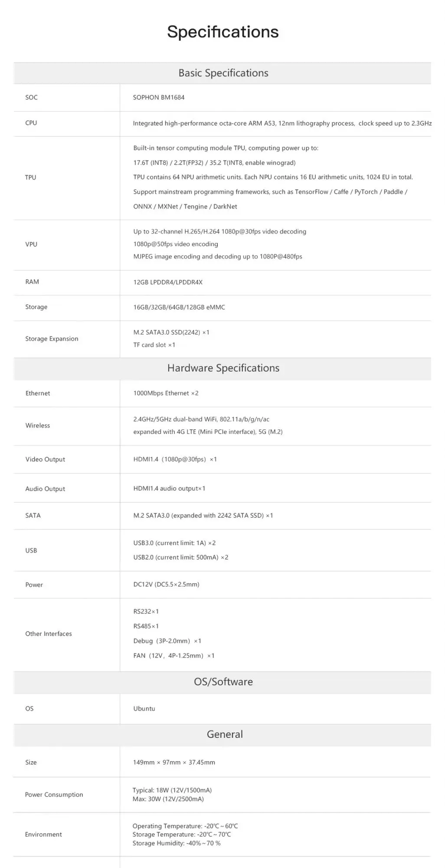Select the CPU row label
445x868 pixels.
31,123
